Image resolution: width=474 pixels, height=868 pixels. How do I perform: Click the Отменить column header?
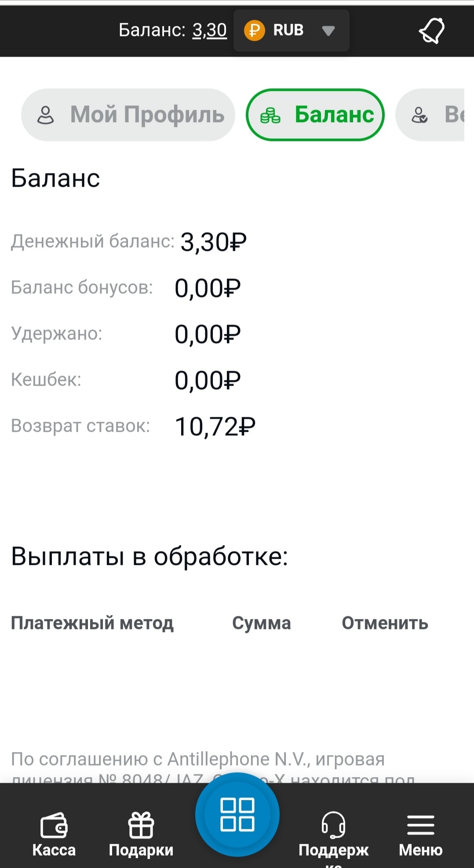pos(385,623)
